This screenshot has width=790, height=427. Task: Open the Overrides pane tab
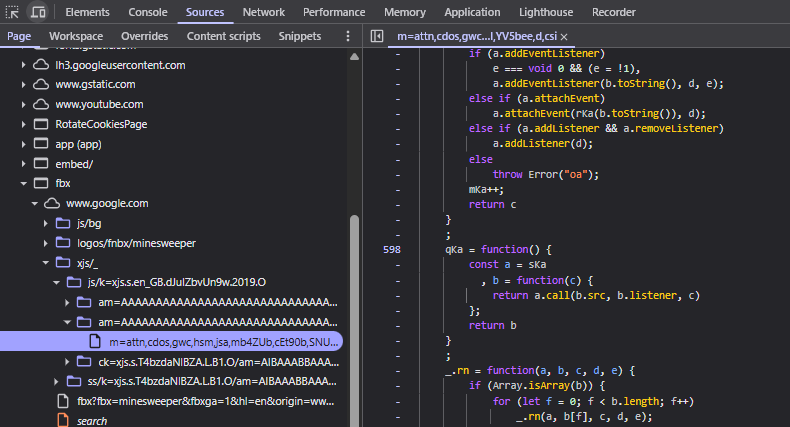point(145,36)
